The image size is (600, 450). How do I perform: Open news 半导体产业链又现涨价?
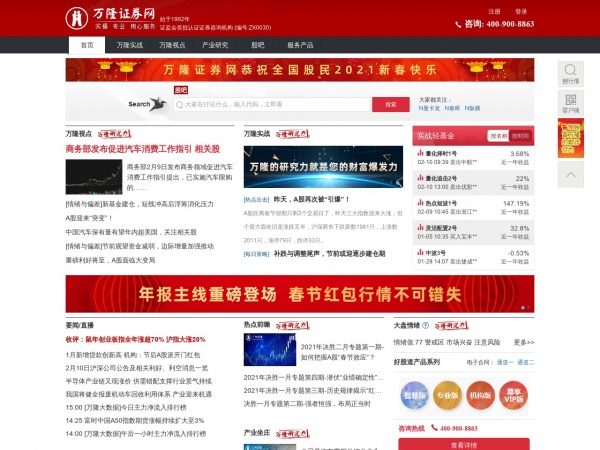(x=139, y=381)
